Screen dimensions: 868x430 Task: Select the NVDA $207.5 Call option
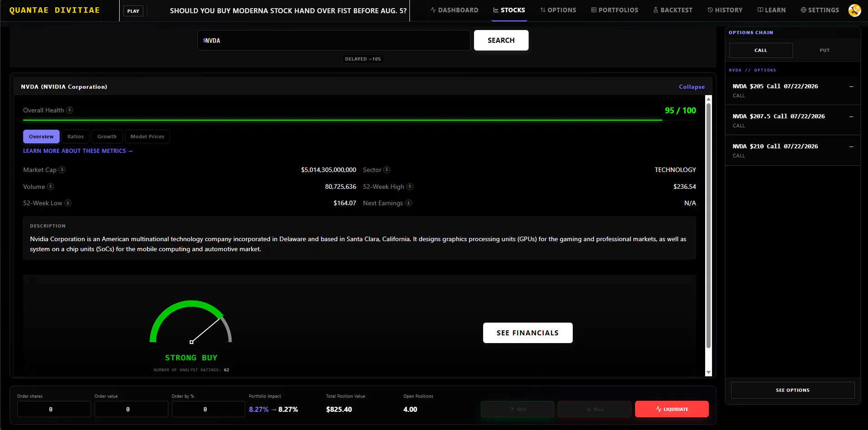point(793,120)
